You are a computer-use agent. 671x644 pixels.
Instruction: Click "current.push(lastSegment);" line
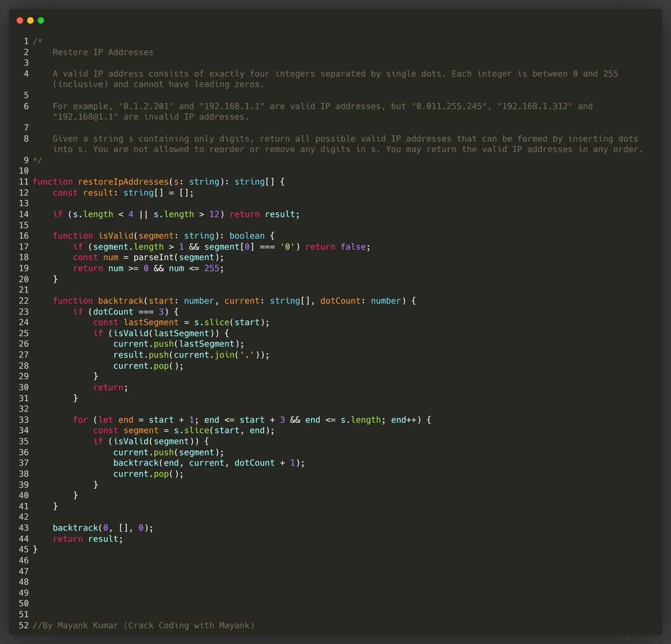coord(178,344)
